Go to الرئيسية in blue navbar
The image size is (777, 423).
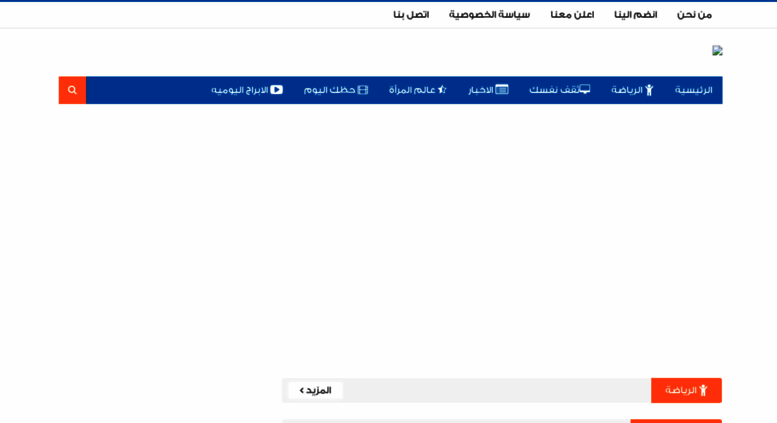tap(693, 90)
